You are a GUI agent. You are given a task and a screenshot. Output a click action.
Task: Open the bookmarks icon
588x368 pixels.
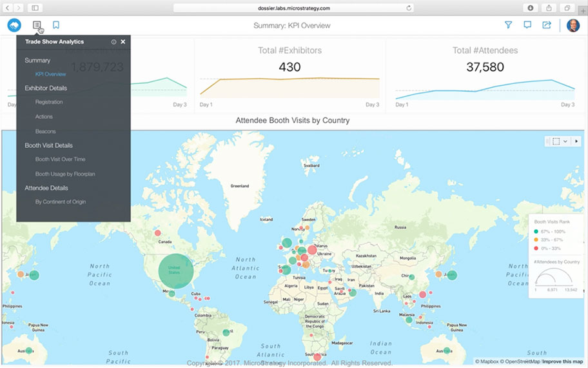[56, 25]
